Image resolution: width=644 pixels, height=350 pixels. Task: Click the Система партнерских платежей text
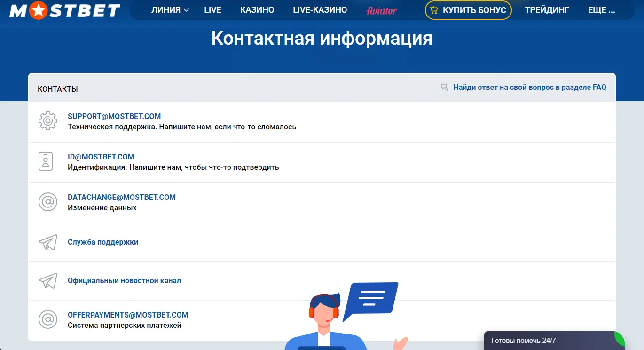click(x=125, y=325)
